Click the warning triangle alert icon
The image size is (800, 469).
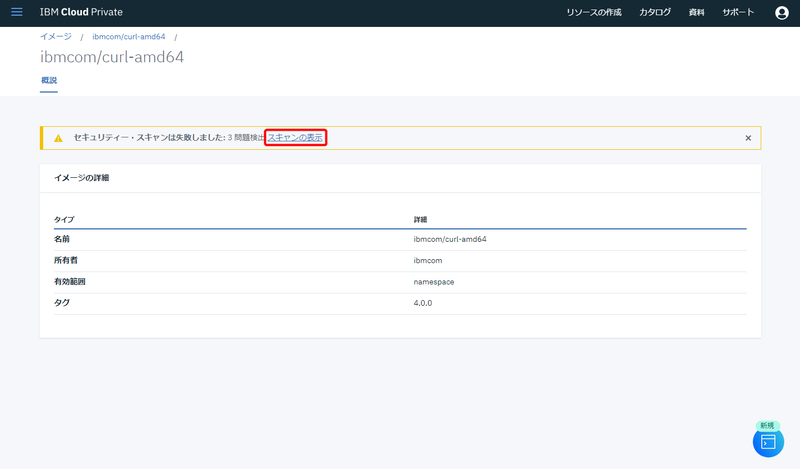[x=58, y=138]
